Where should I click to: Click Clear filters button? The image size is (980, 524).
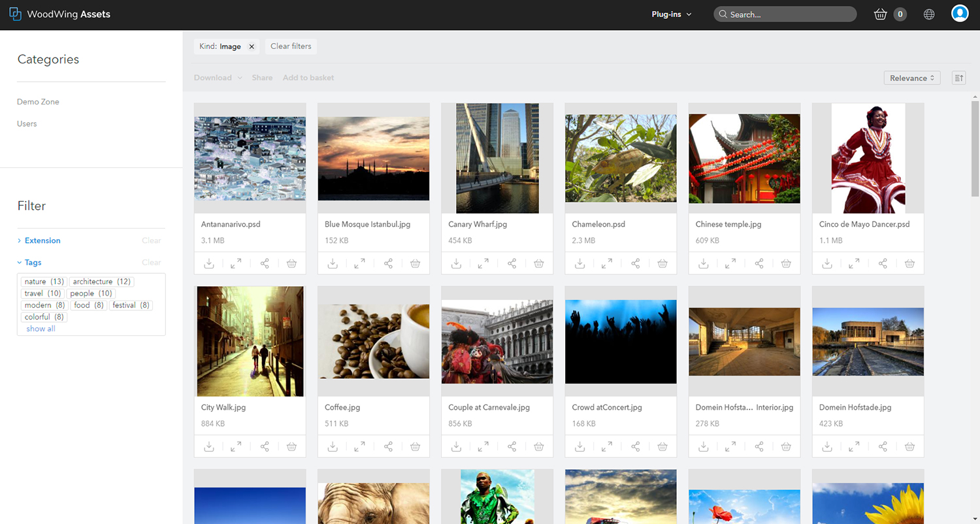pos(291,46)
